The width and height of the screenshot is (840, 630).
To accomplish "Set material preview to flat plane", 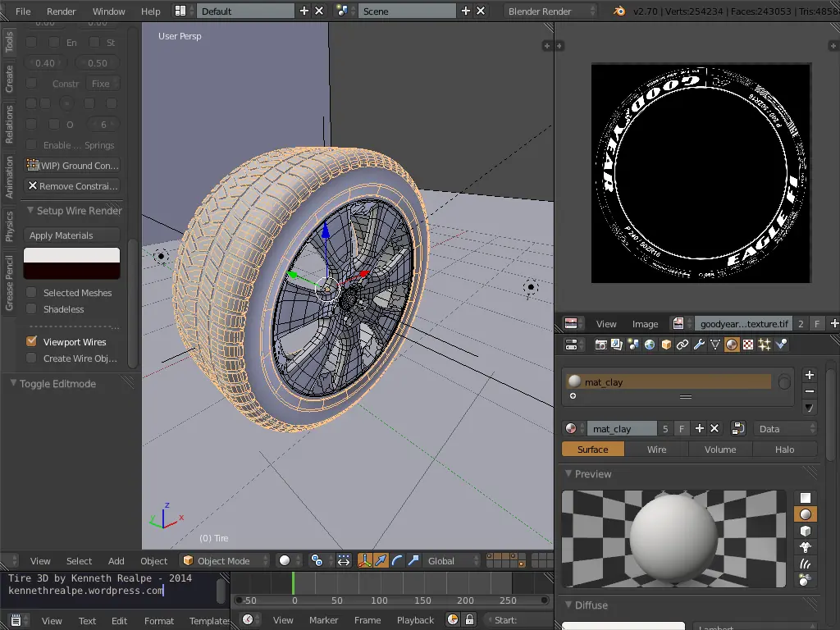I will 806,498.
